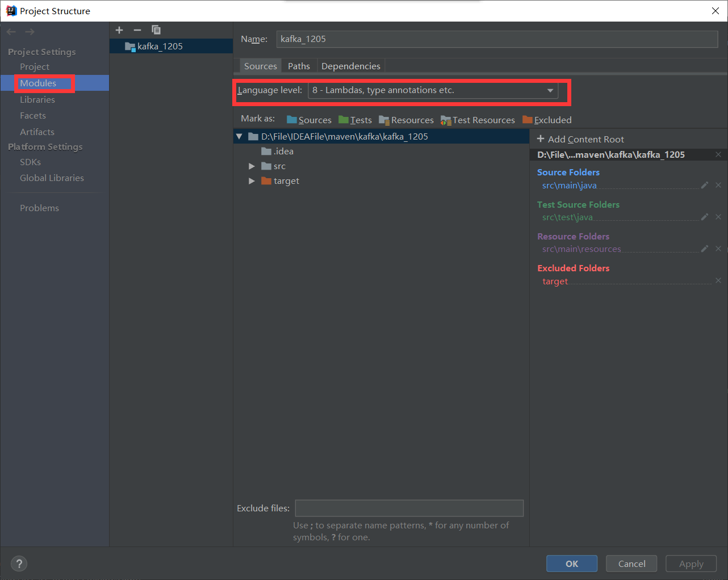Click Add Content Root
728x580 pixels.
580,139
